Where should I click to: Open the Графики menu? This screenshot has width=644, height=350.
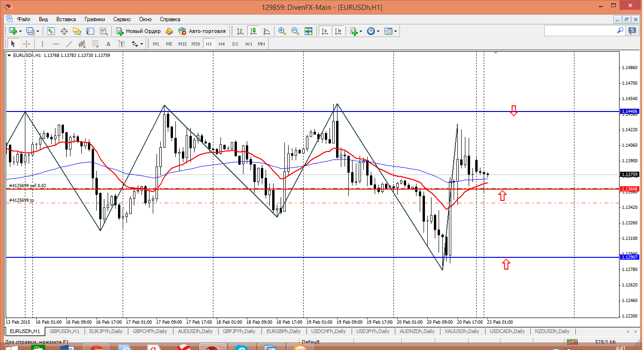(x=94, y=19)
